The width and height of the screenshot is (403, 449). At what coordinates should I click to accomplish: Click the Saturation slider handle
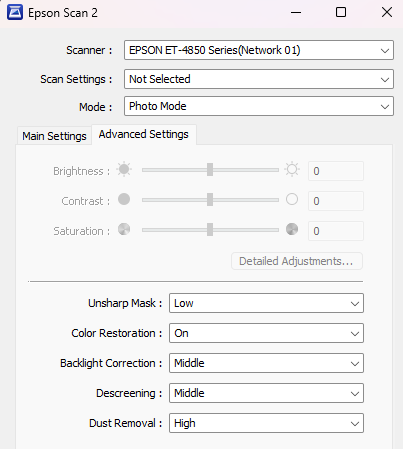click(210, 230)
